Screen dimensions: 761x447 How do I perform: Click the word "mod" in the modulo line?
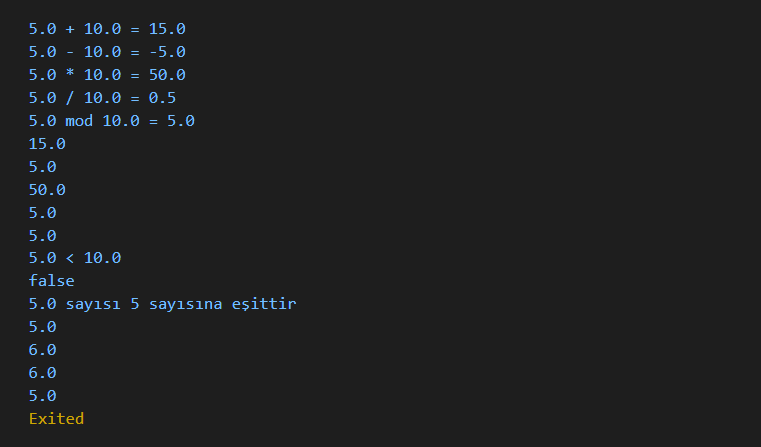point(79,121)
